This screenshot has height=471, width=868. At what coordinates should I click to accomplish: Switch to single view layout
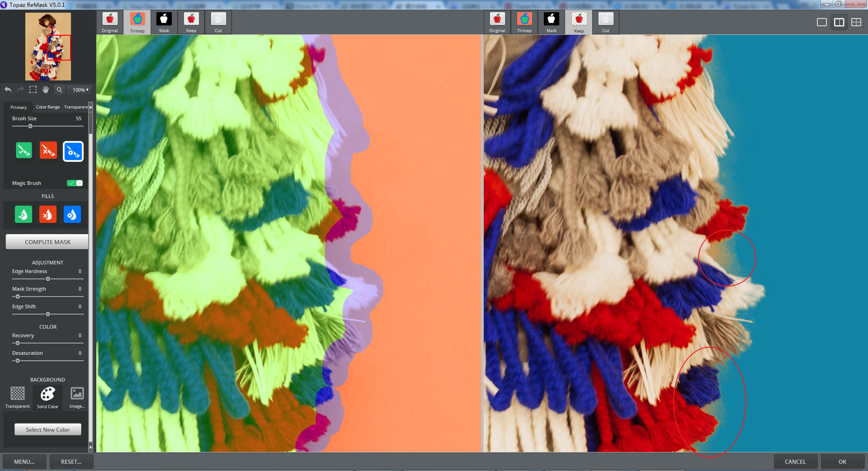(822, 22)
